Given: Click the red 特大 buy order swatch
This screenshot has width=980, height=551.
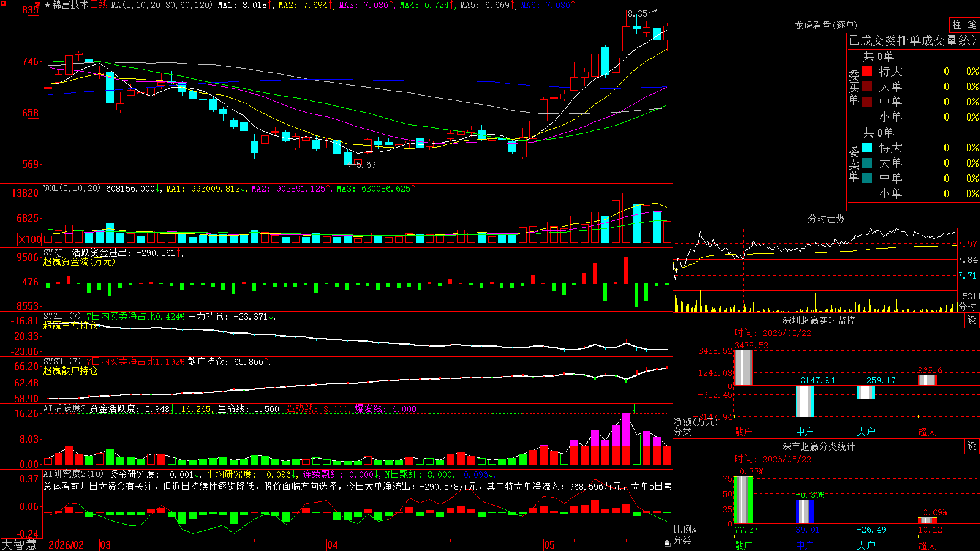Looking at the screenshot, I should tap(867, 71).
